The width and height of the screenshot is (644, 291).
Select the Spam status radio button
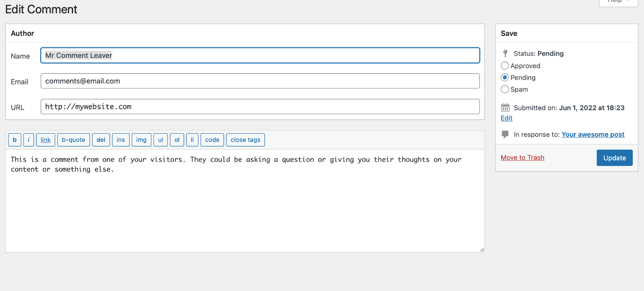click(505, 89)
